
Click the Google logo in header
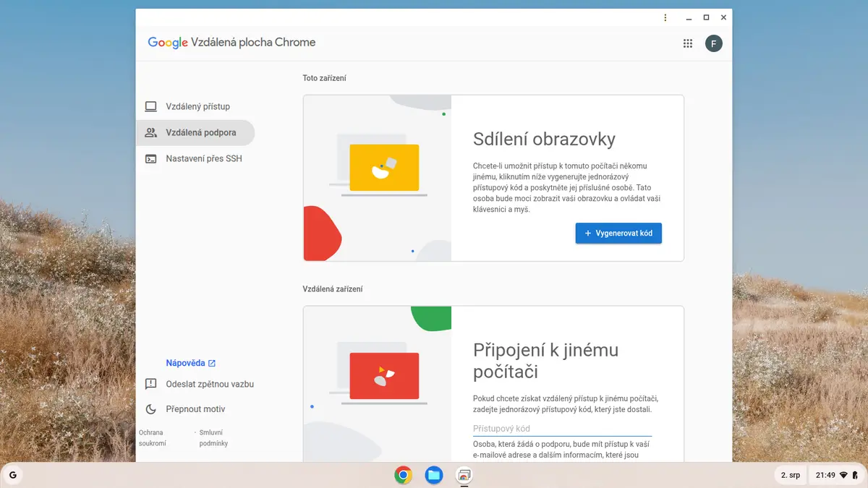pyautogui.click(x=168, y=43)
